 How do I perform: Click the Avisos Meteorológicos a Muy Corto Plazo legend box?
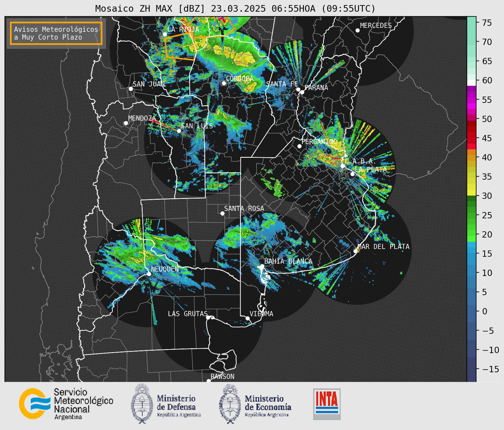click(x=56, y=33)
